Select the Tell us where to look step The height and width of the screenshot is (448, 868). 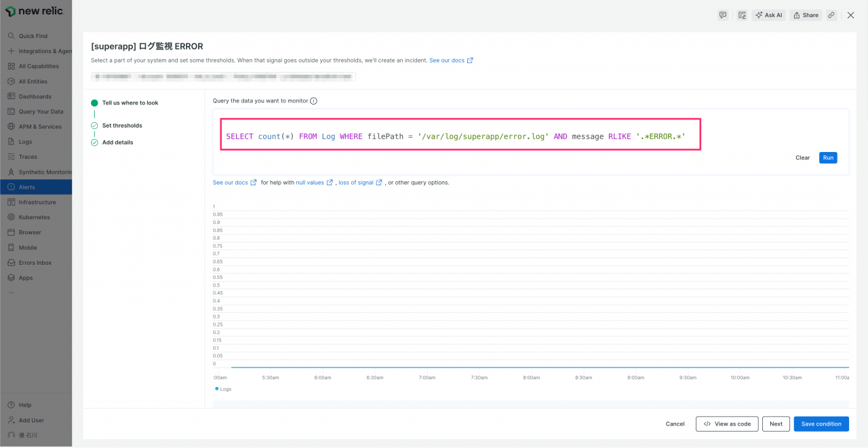click(x=130, y=103)
